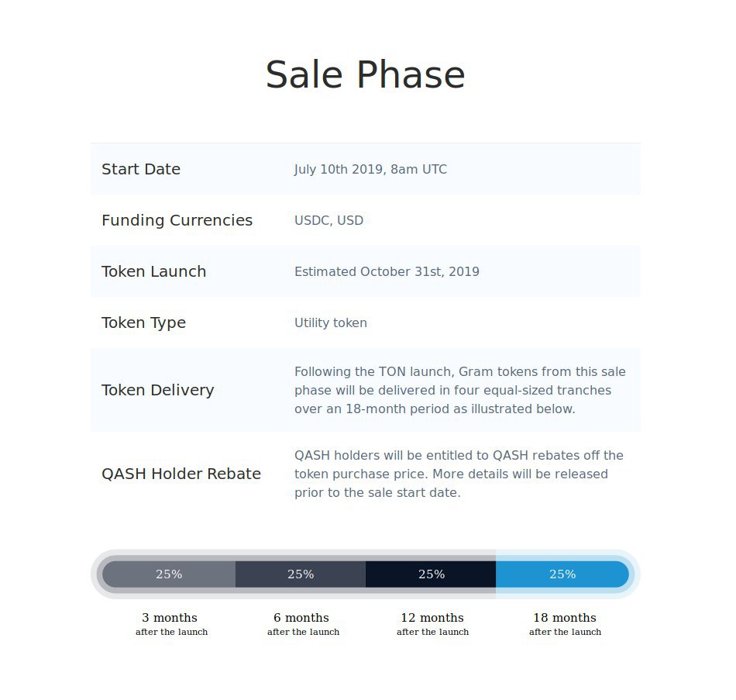The height and width of the screenshot is (700, 736).
Task: Select the Token Launch row label
Action: point(154,271)
